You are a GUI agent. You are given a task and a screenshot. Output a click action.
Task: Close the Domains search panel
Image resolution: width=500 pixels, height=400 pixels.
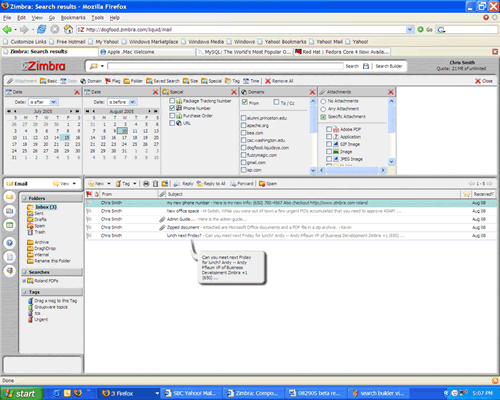312,92
